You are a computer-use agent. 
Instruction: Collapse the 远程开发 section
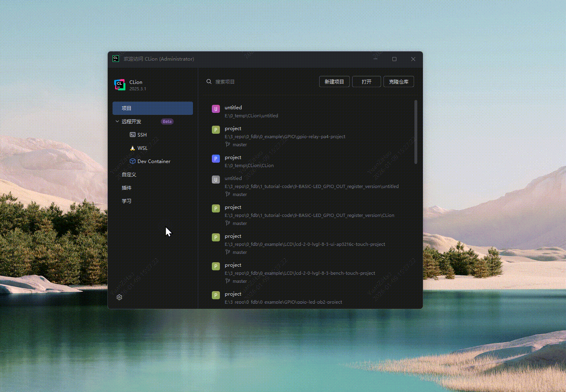pos(117,121)
